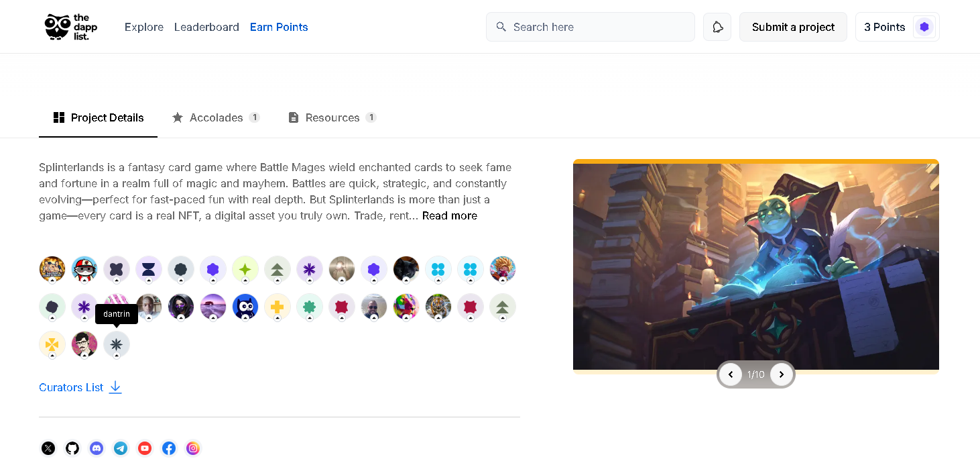Screen dimensions: 980x461
Task: Click the blue owl curator avatar
Action: click(x=245, y=307)
